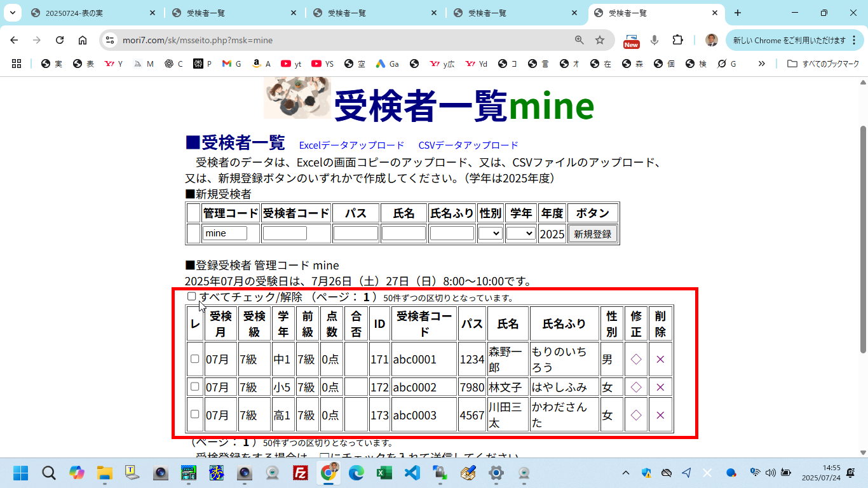Delete 川田三太 with the × icon
Screen dimensions: 868x488
coord(660,415)
